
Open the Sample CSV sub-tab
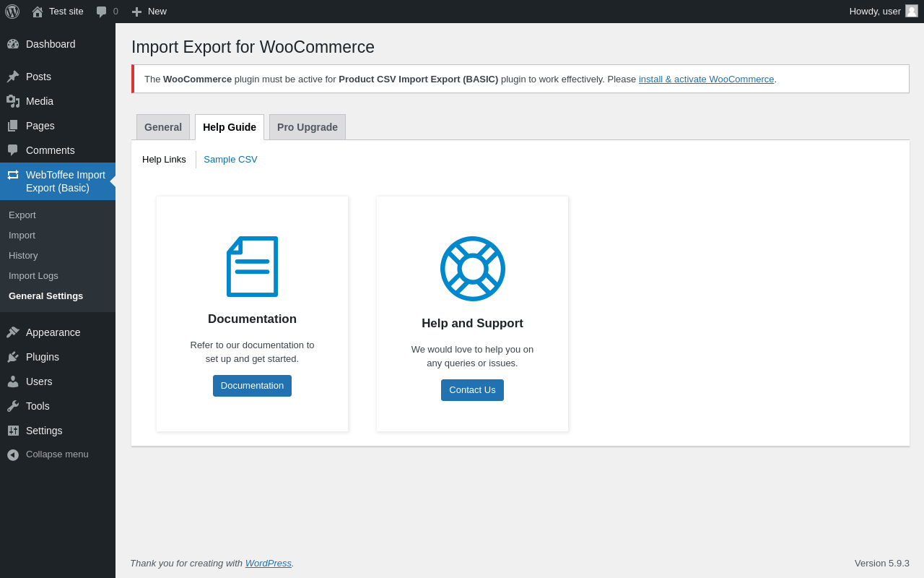point(230,160)
